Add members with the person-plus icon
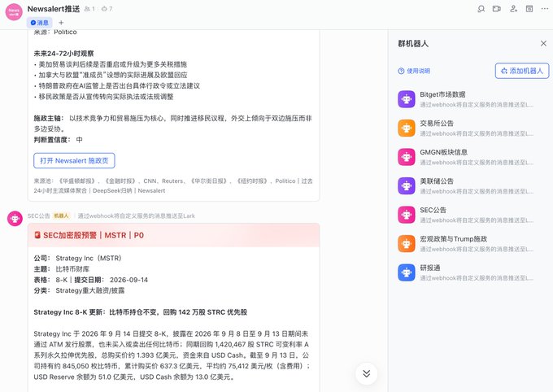This screenshot has height=392, width=553. coord(513,9)
